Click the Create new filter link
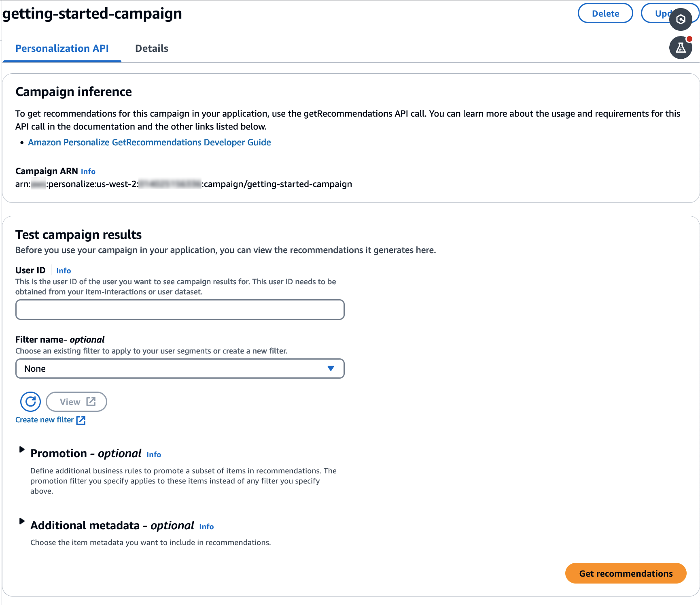700x605 pixels. (45, 420)
